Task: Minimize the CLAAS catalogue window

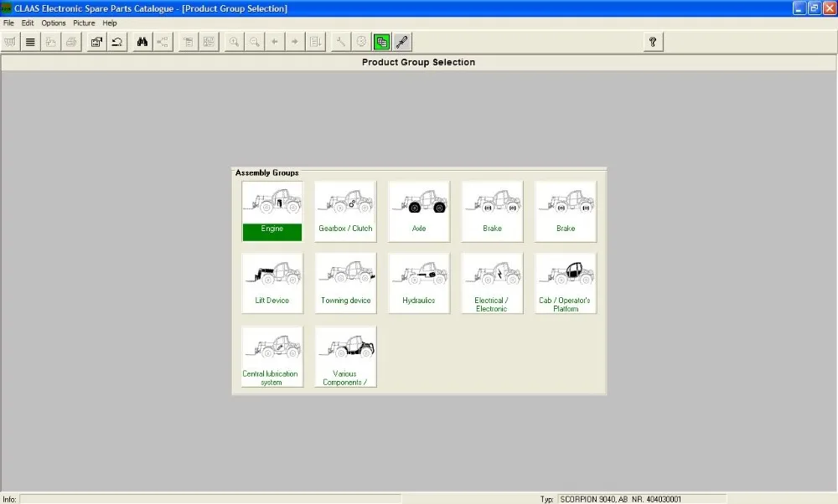Action: tap(799, 8)
